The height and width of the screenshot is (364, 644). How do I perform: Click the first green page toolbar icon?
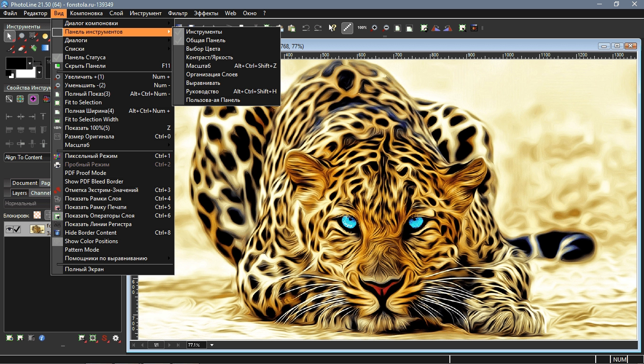(398, 28)
